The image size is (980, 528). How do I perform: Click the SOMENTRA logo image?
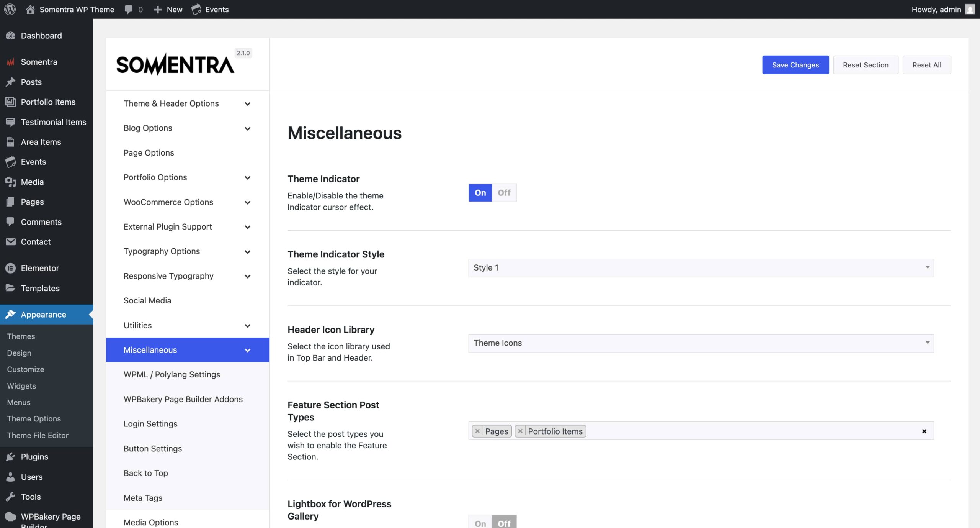point(175,64)
